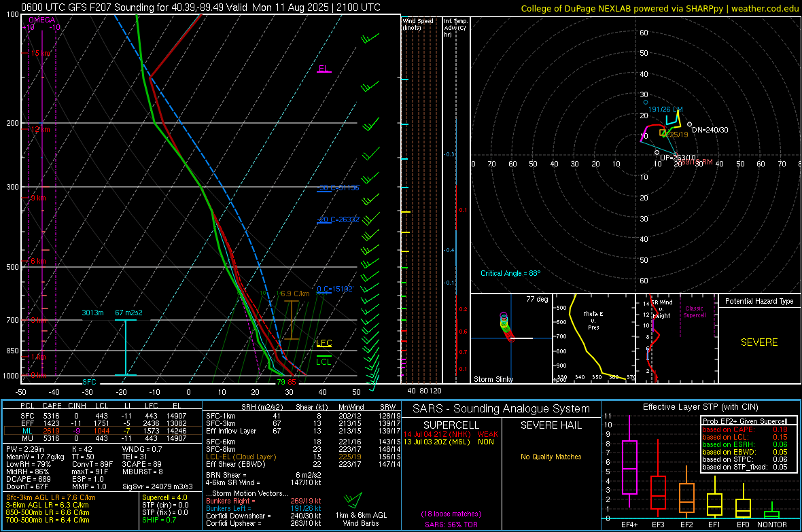The width and height of the screenshot is (802, 532).
Task: Click the PW = 2.29in value
Action: [25, 449]
